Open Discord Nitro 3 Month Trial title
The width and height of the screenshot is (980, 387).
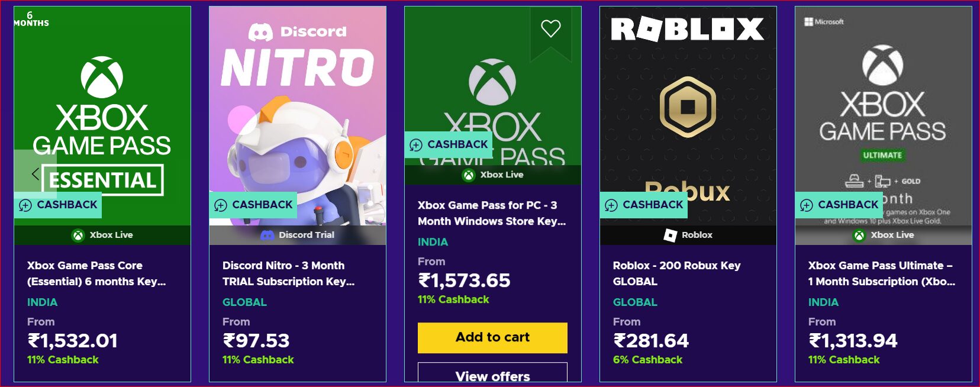(x=288, y=273)
